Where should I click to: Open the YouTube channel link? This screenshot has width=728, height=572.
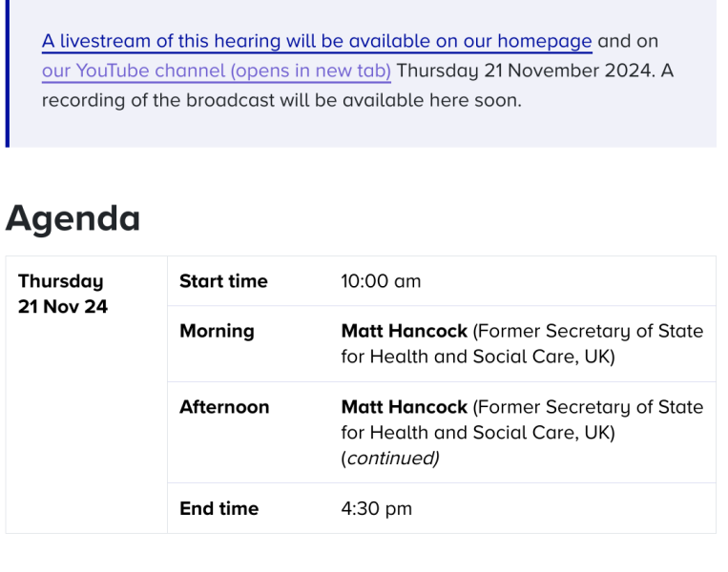[216, 71]
